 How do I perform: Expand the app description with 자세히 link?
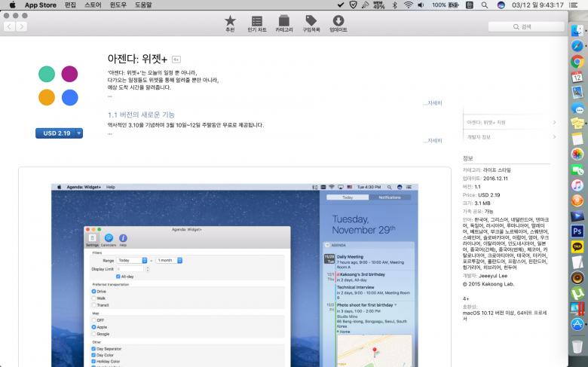[x=432, y=102]
